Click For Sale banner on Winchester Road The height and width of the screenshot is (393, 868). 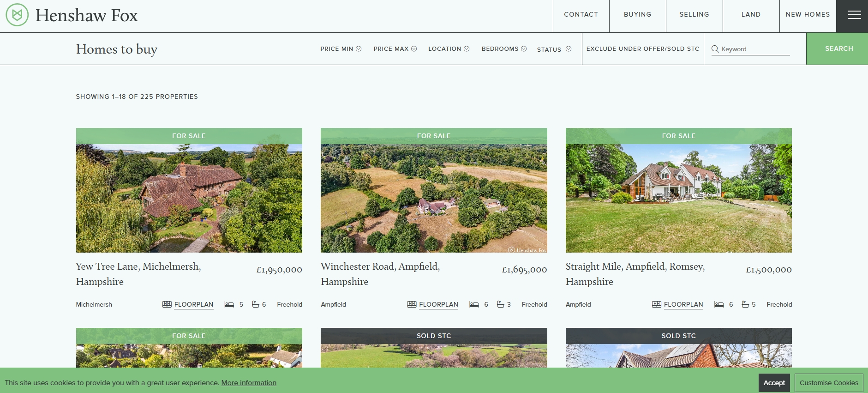point(434,136)
